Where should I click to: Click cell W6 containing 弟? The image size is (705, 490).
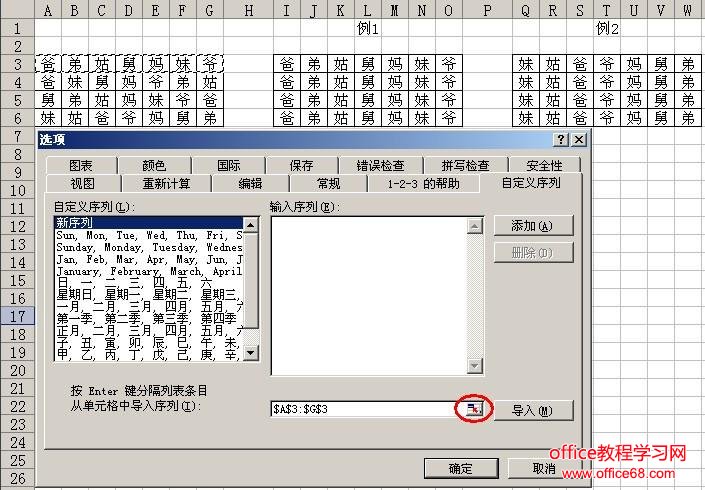point(688,118)
